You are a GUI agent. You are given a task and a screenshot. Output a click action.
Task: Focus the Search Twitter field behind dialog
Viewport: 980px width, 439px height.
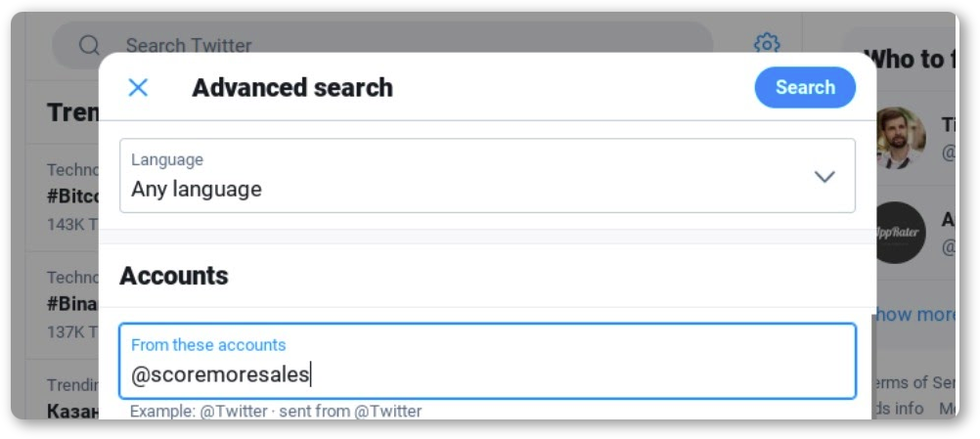pos(413,45)
